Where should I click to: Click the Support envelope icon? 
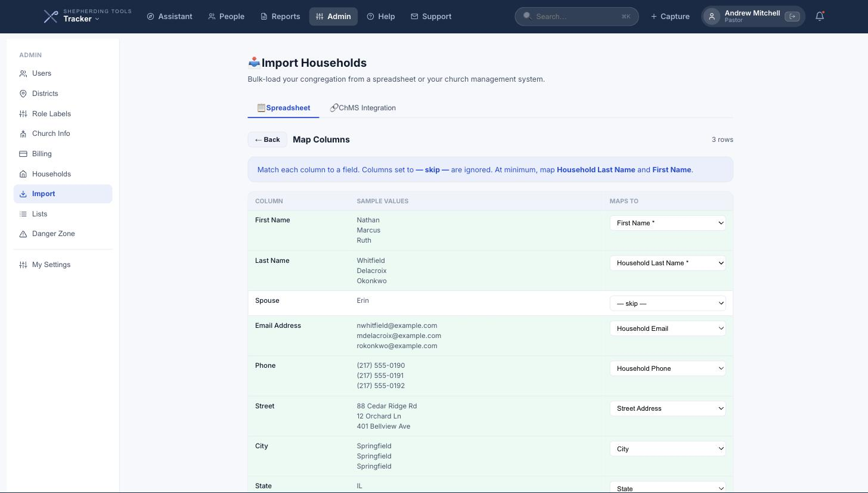414,17
